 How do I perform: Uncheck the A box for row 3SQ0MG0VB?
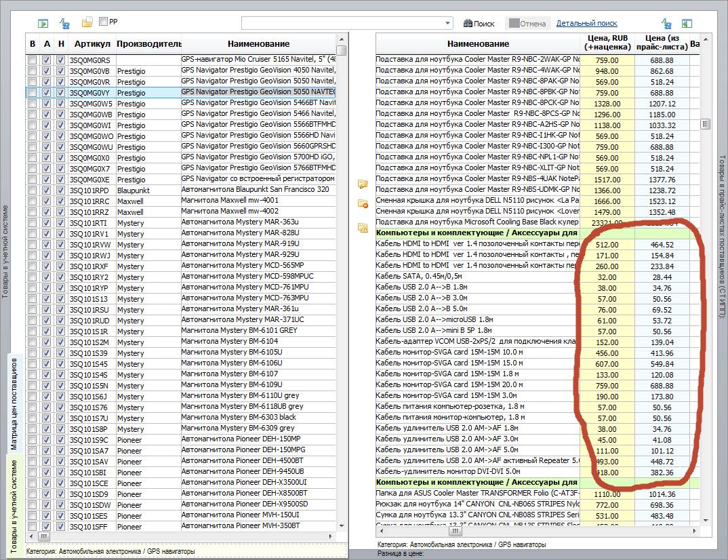click(46, 71)
